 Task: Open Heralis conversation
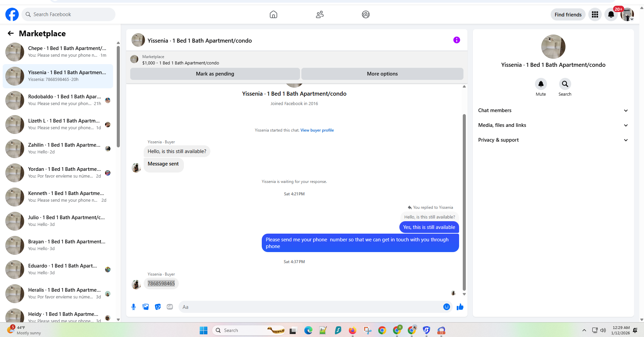click(x=58, y=294)
